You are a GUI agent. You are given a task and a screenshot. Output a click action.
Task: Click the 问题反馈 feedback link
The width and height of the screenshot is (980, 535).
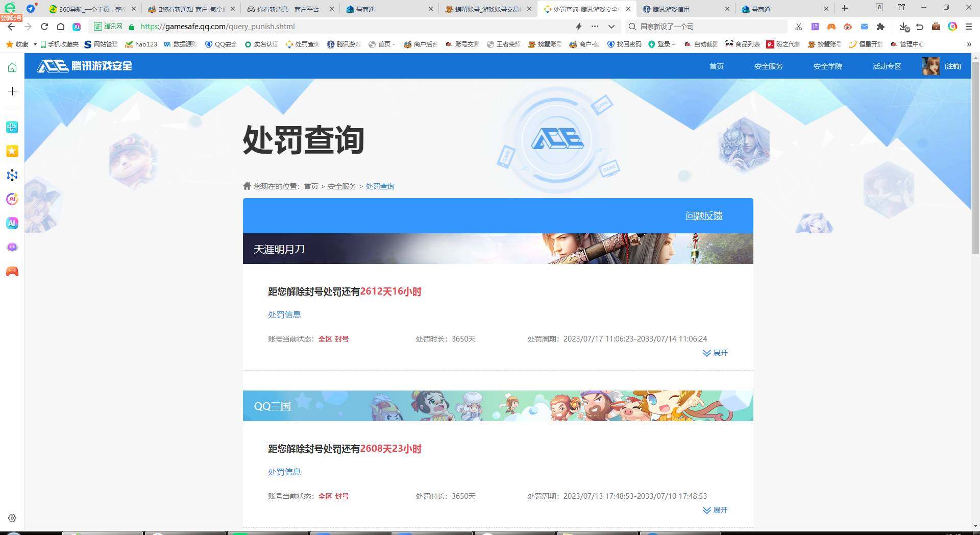(704, 216)
